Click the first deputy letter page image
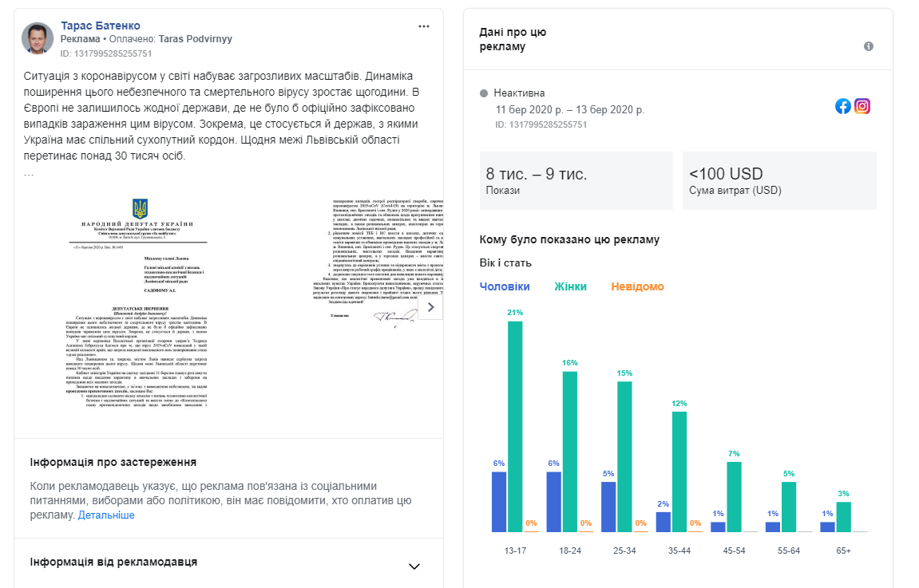 [x=138, y=303]
